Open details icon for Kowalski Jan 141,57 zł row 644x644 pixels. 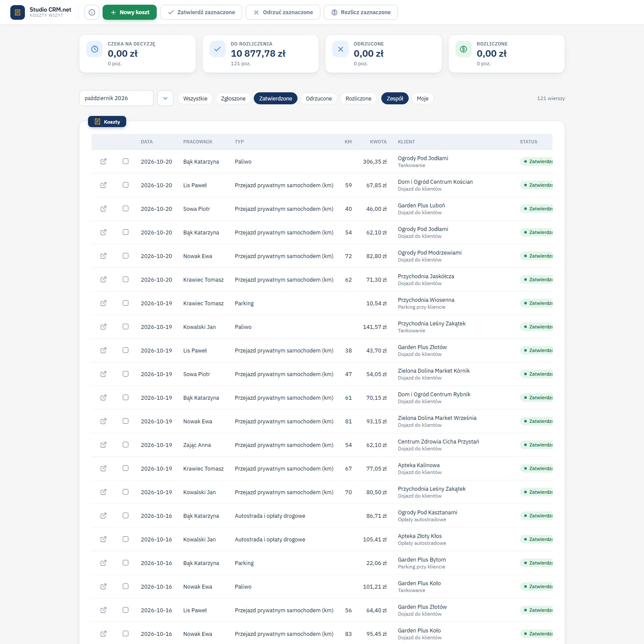[103, 327]
